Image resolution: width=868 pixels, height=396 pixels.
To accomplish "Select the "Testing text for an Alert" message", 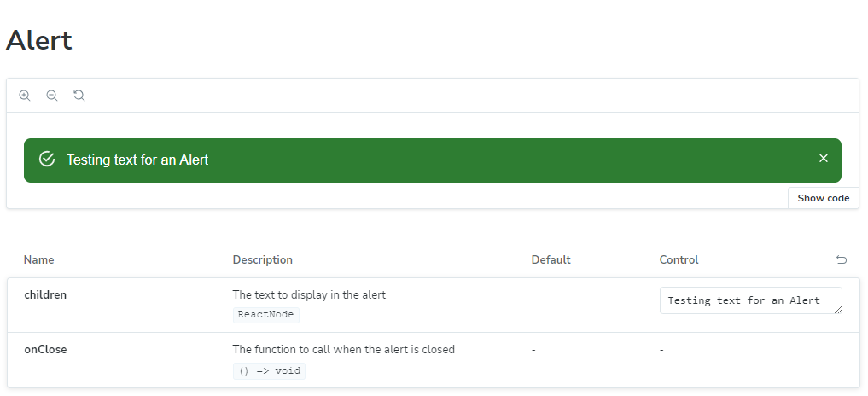I will click(137, 160).
